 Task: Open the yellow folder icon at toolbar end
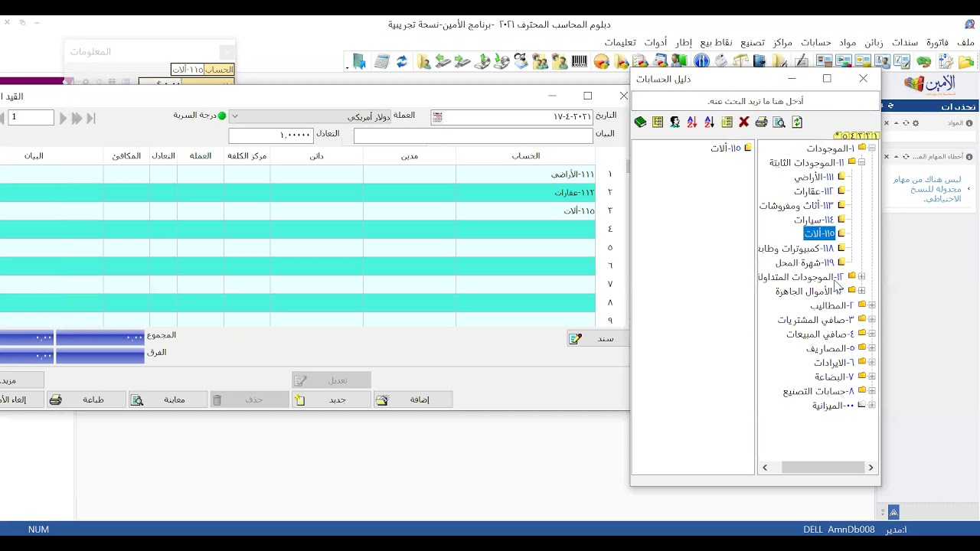966,61
